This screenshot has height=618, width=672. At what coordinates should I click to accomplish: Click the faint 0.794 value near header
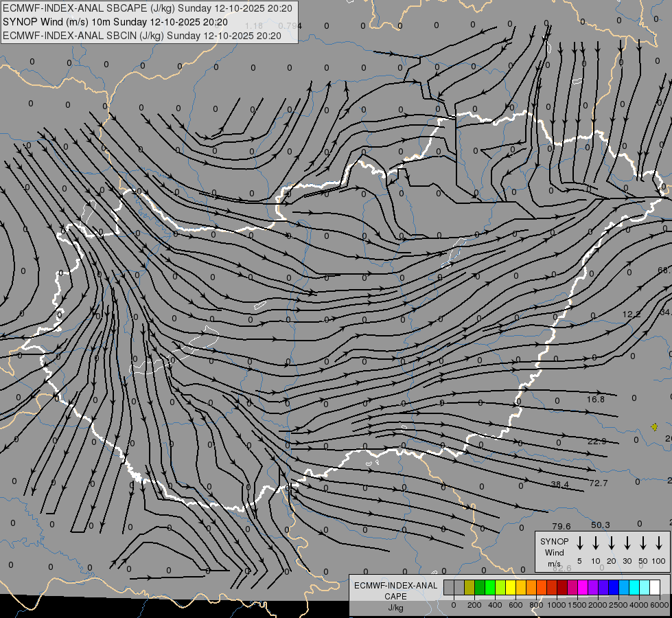coord(290,25)
